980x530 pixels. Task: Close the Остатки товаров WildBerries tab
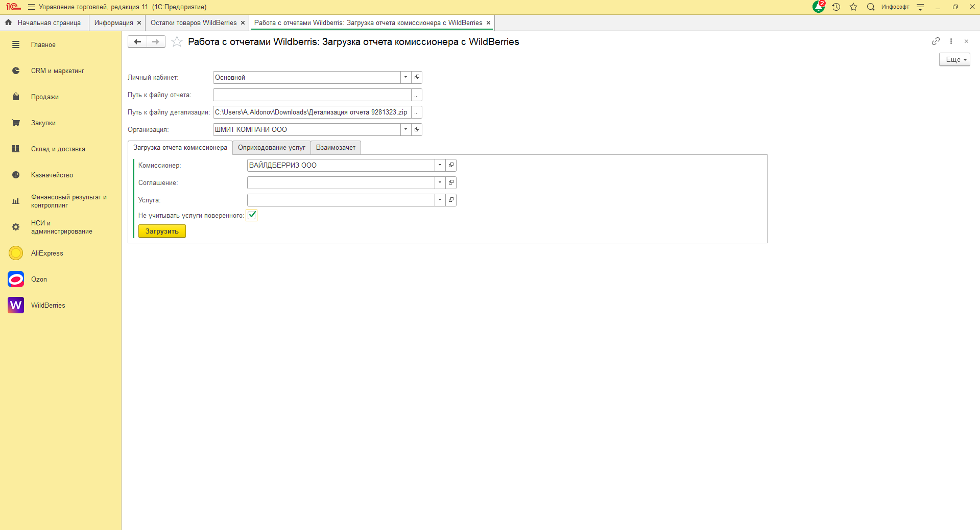pyautogui.click(x=243, y=23)
